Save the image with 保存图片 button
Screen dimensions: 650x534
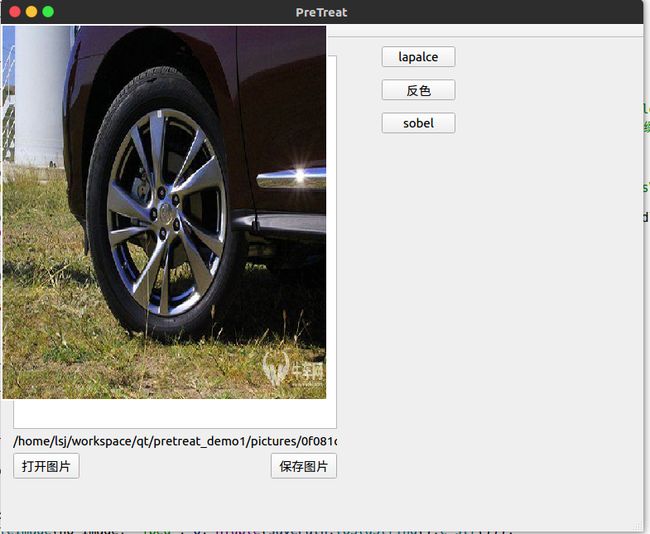coord(303,466)
